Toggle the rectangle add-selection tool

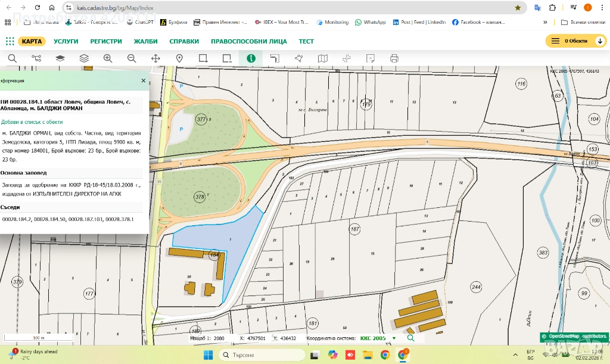click(203, 58)
